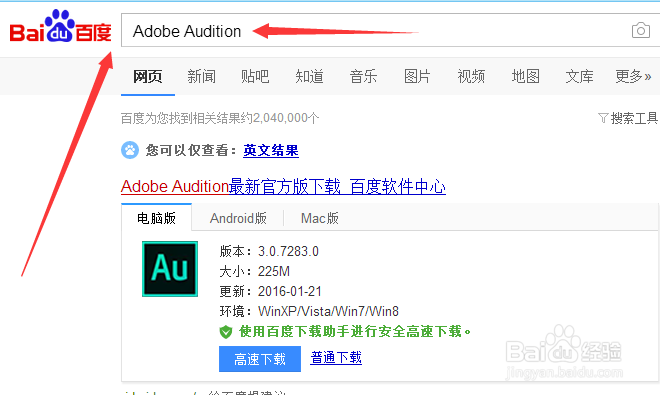Switch to the Mac版 tab
The height and width of the screenshot is (395, 660).
[320, 218]
